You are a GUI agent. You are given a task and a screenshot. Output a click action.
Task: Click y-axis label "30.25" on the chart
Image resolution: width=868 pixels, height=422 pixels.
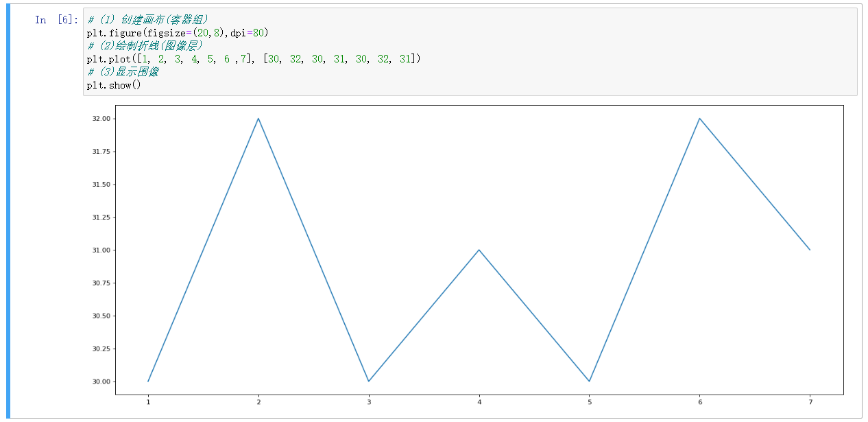(x=101, y=349)
